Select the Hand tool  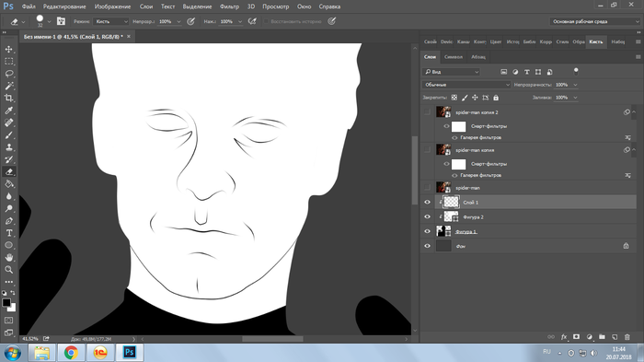(8, 258)
